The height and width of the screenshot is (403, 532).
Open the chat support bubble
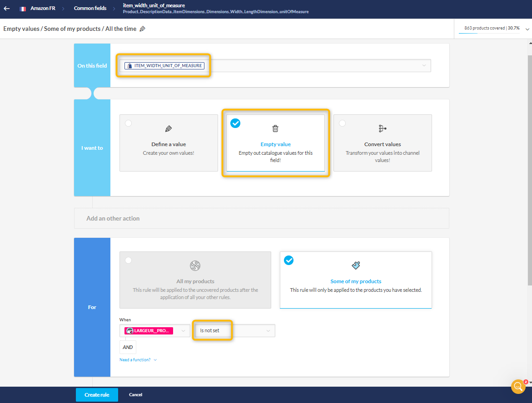(x=518, y=386)
